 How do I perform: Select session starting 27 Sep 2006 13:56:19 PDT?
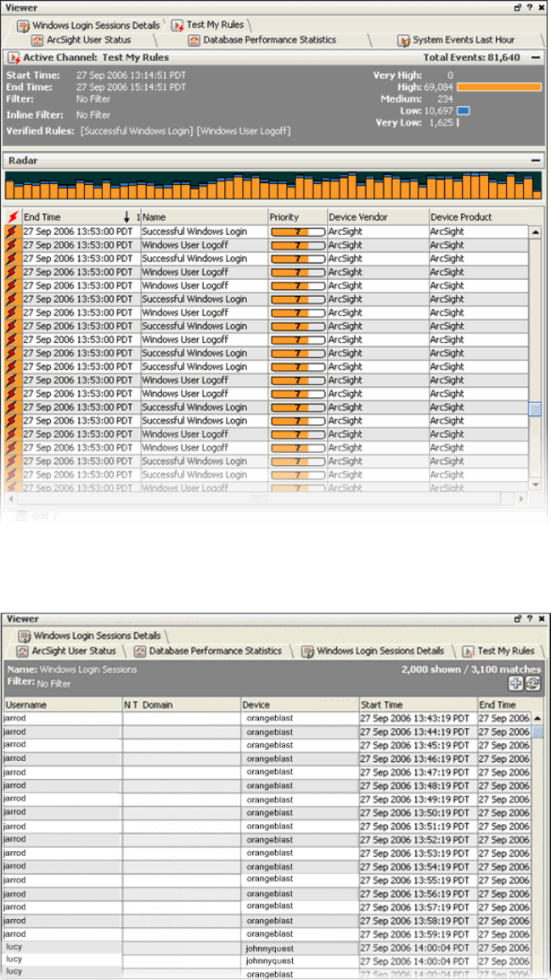(x=267, y=893)
